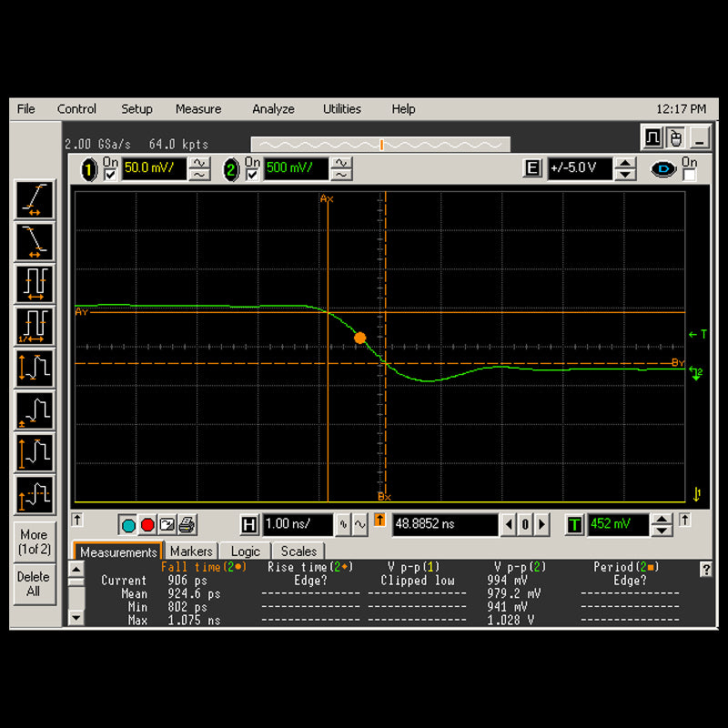The height and width of the screenshot is (728, 728).
Task: Disable channel 2 On checkbox
Action: point(252,175)
